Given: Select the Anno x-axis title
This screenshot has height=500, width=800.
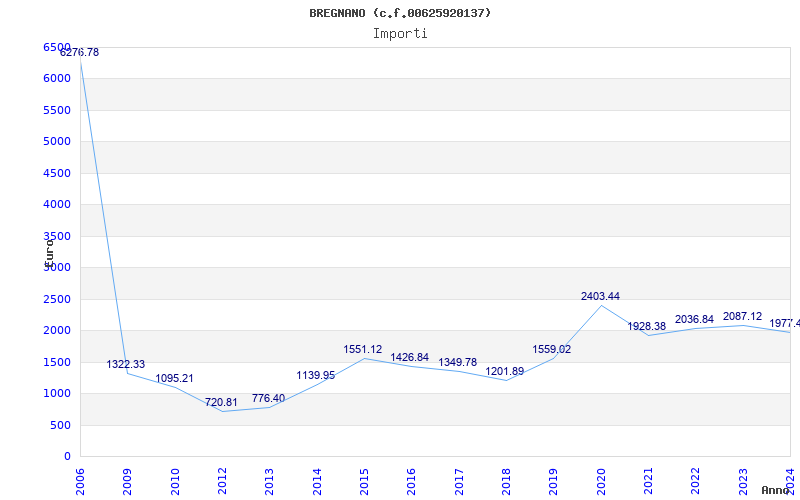Looking at the screenshot, I should coord(776,490).
